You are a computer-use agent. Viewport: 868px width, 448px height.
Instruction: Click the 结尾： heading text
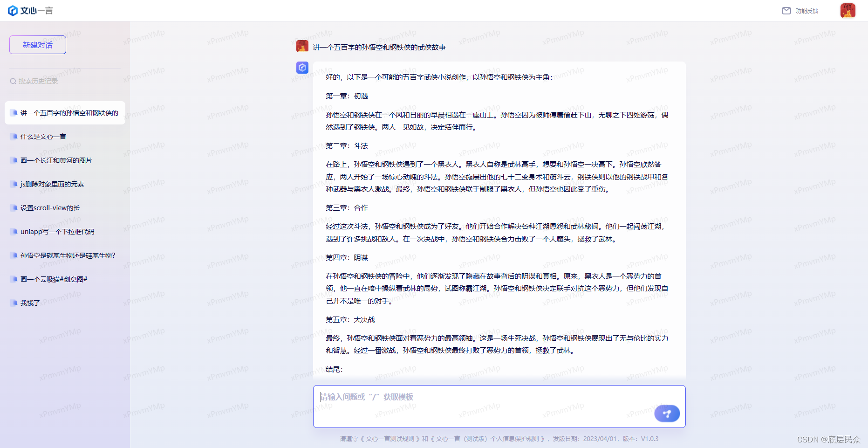coord(334,370)
